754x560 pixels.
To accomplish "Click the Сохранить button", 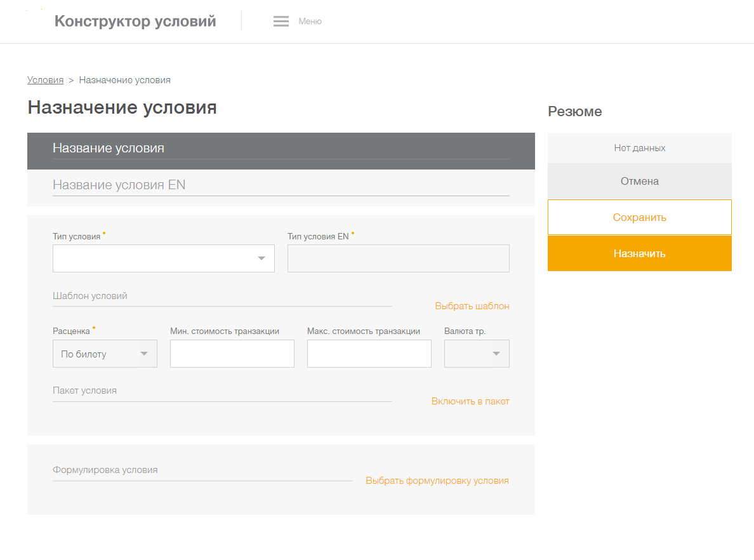I will click(640, 217).
